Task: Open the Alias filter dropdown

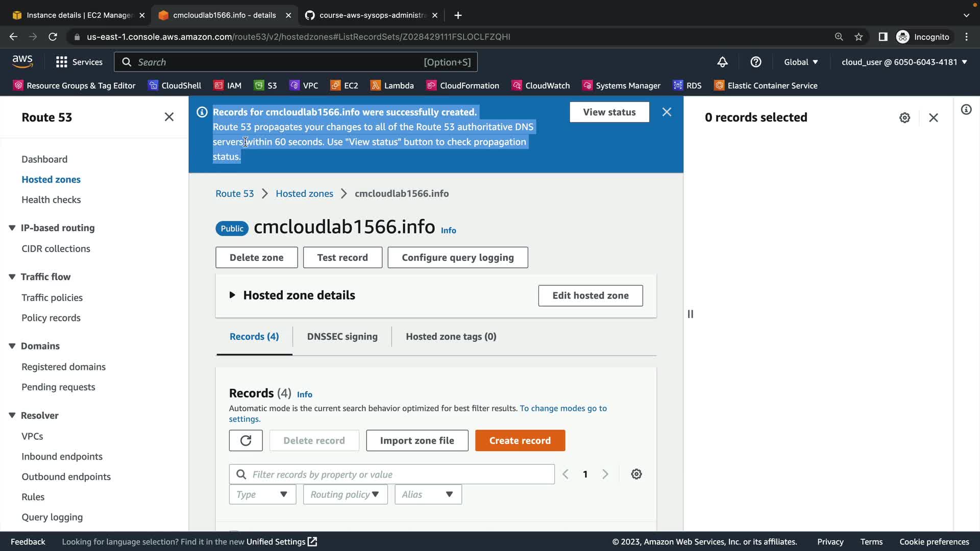Action: tap(428, 495)
